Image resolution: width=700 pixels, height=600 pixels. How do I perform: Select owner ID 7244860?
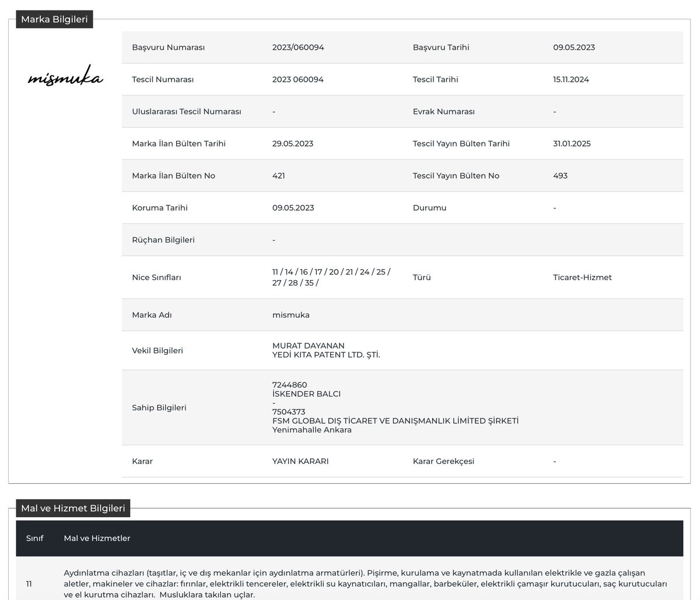coord(289,385)
